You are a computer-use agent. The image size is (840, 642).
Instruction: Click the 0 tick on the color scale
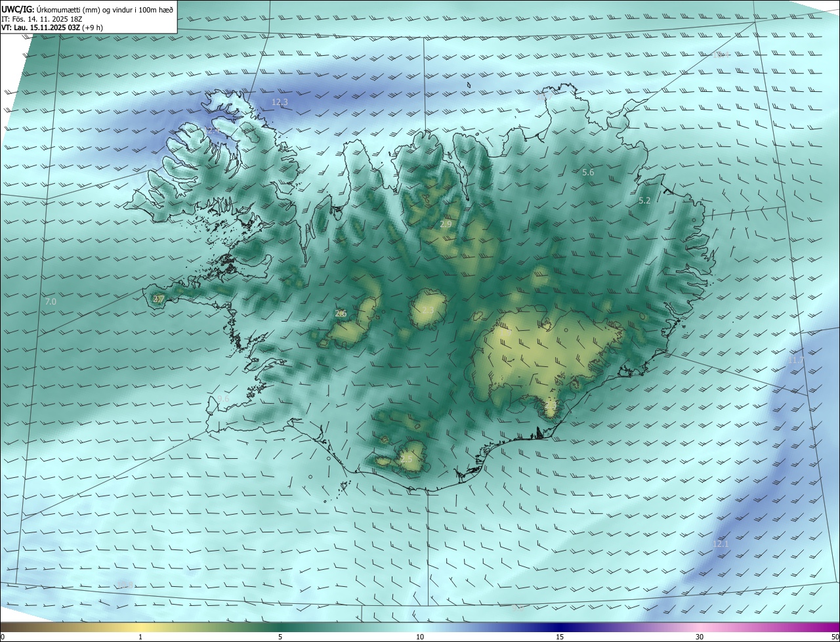[x=3, y=637]
